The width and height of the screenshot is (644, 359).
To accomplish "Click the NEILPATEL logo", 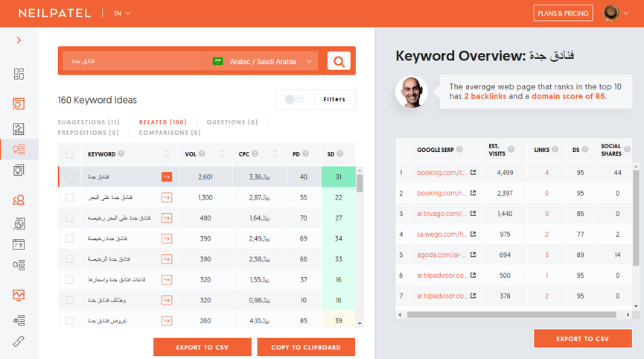I will pyautogui.click(x=54, y=13).
